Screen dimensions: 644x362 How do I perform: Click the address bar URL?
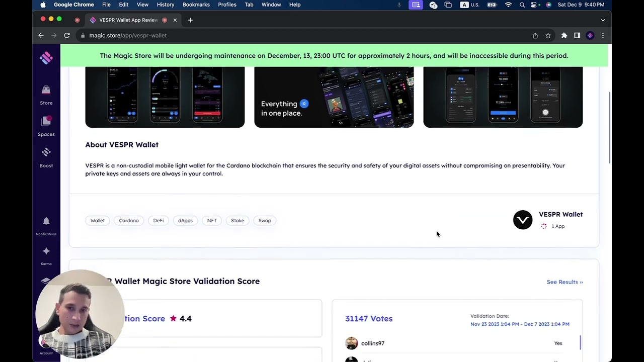[128, 35]
